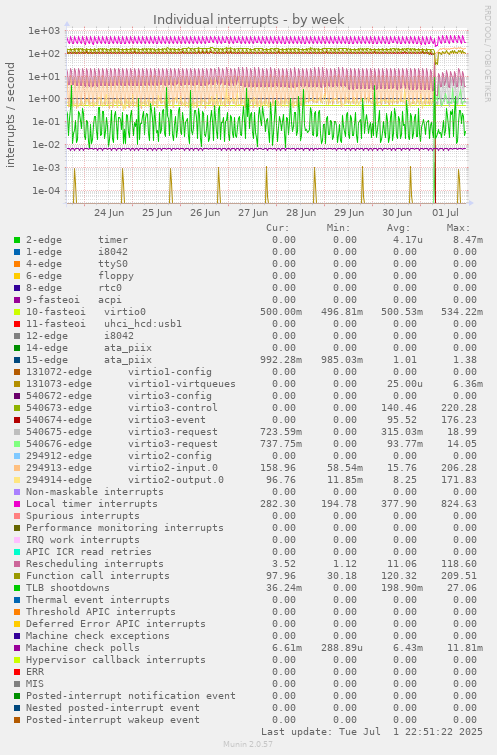Click the Munin 2.0.57 footer text
This screenshot has height=755, width=497.
point(248,744)
